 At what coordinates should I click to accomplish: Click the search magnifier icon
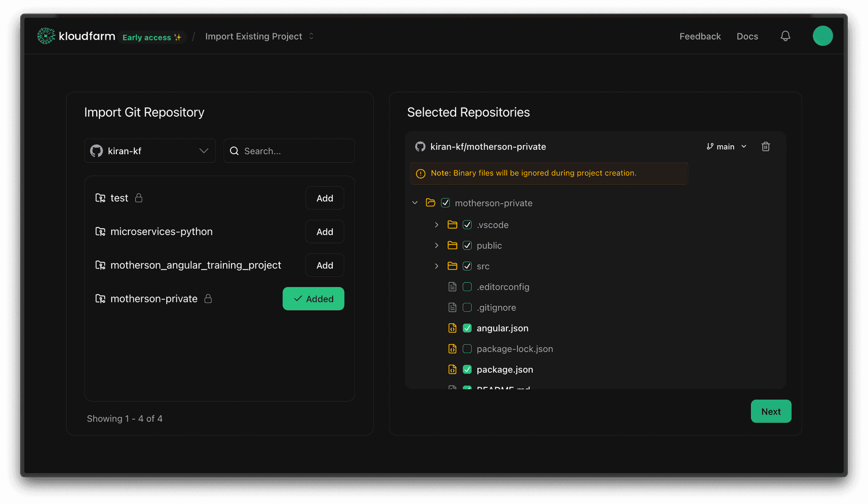coord(234,151)
